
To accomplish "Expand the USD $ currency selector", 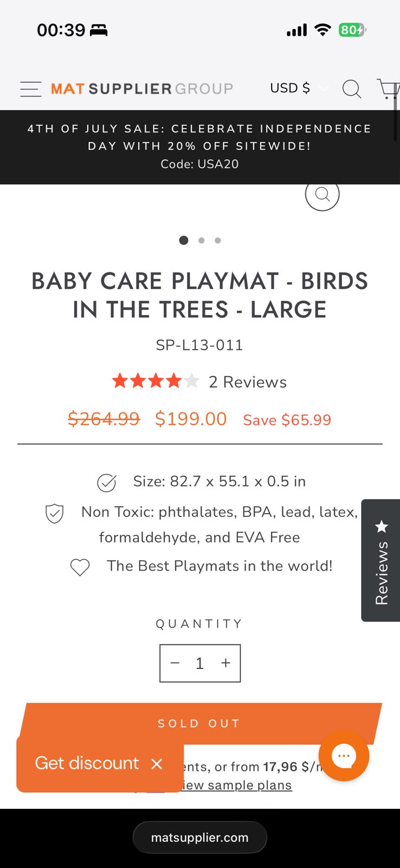I will 299,88.
